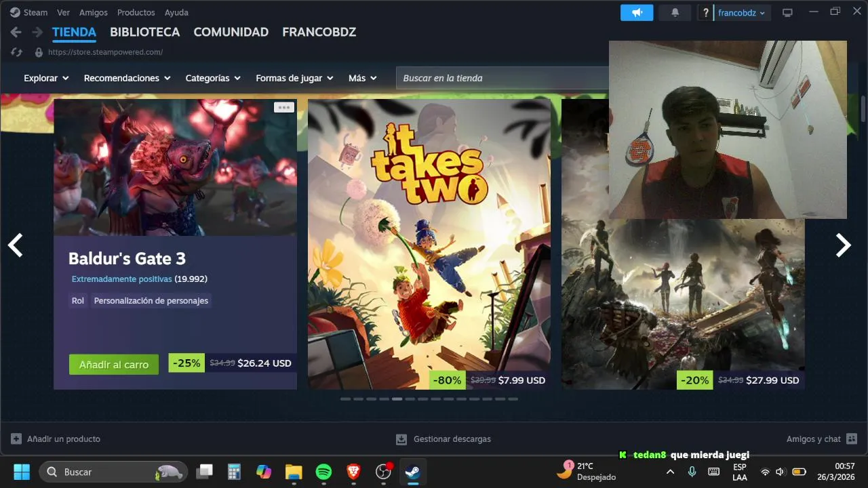Click the Baldur's Gate 3 title
The height and width of the screenshot is (488, 868).
coord(127,258)
